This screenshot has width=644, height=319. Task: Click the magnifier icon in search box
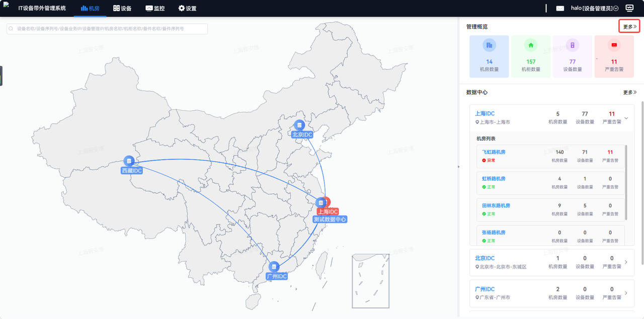click(x=11, y=29)
